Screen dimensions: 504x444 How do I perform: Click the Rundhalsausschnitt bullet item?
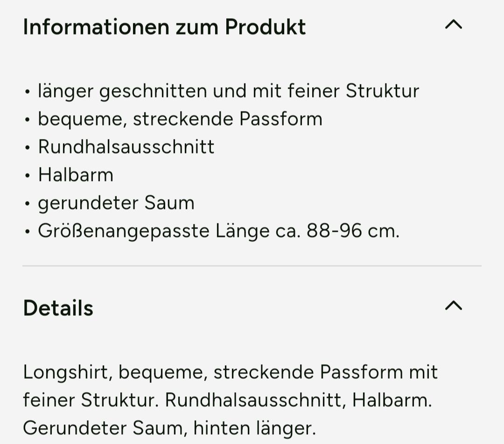126,147
